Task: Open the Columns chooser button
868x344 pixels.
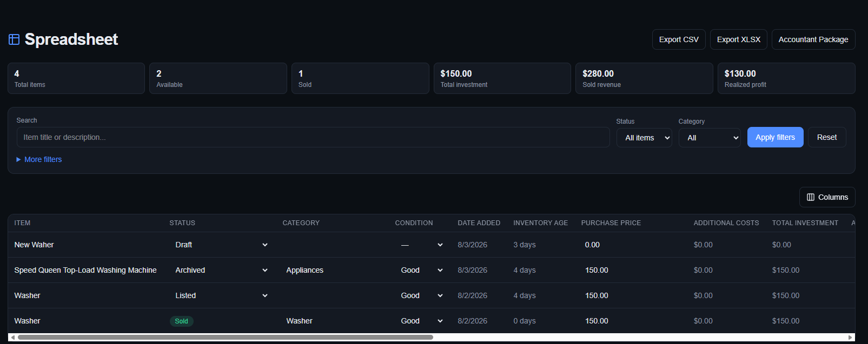Action: coord(827,197)
